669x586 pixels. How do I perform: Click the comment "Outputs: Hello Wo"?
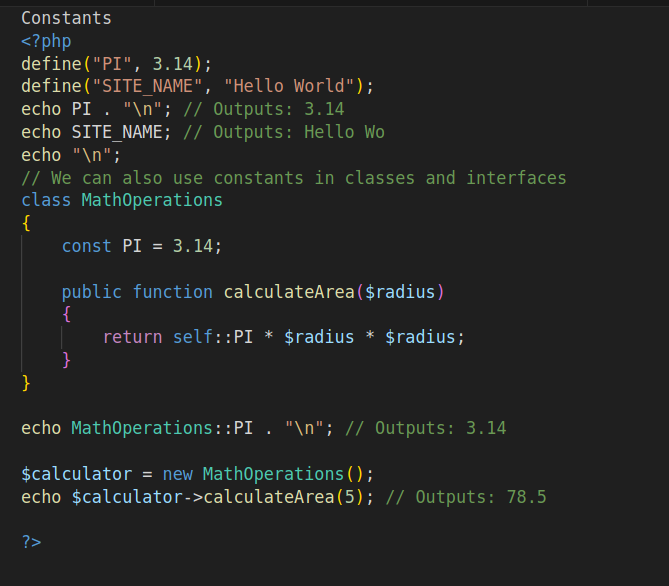point(284,132)
